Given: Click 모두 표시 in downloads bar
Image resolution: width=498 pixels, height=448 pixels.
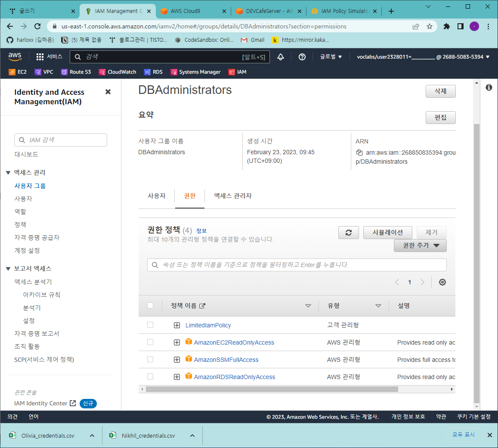Looking at the screenshot, I should 464,435.
